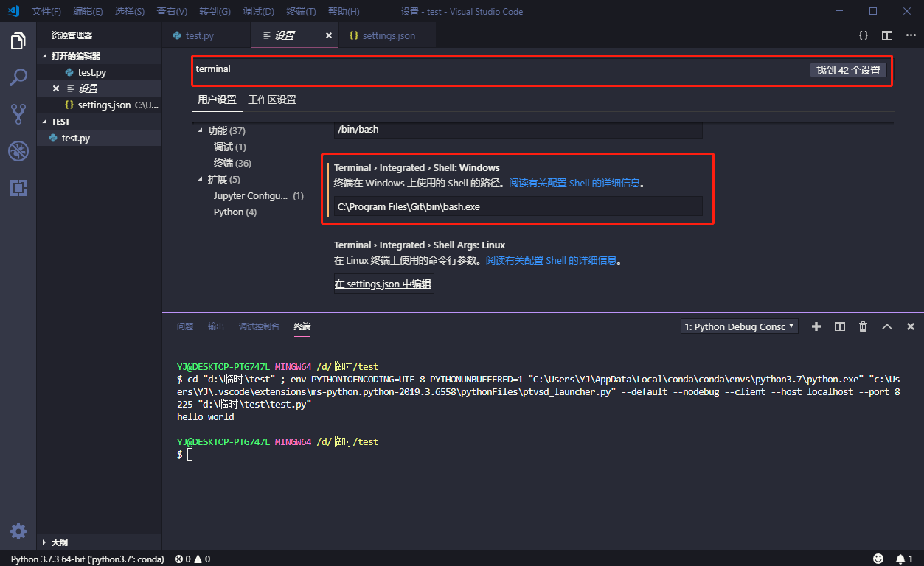Image resolution: width=924 pixels, height=566 pixels.
Task: Open the 转到(G) menu
Action: click(x=215, y=11)
